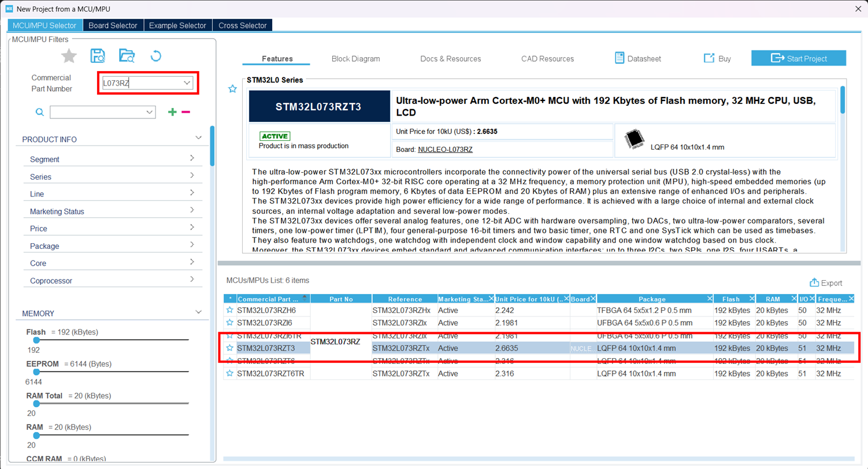Screen dimensions: 868x469
Task: Expand the Package filter
Action: (x=192, y=245)
